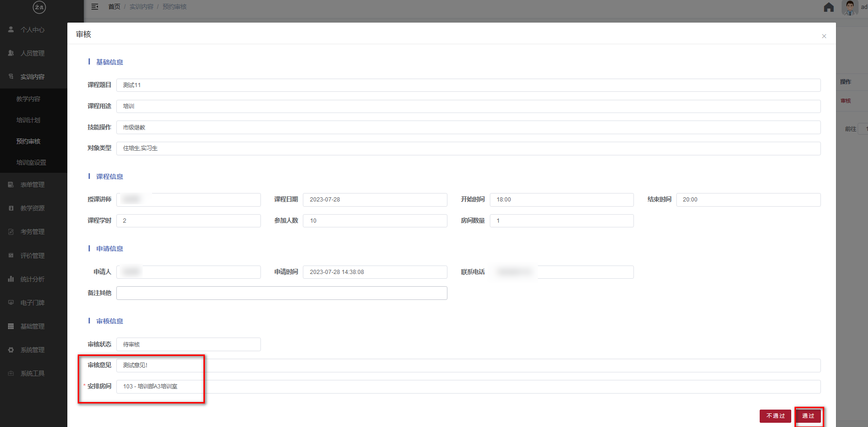Viewport: 868px width, 427px height.
Task: Expand 评价管理 in sidebar
Action: click(33, 256)
